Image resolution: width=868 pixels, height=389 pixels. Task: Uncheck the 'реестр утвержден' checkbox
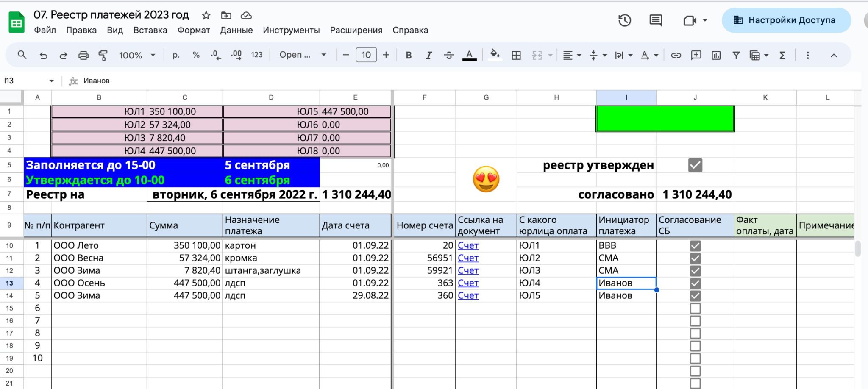(x=695, y=165)
